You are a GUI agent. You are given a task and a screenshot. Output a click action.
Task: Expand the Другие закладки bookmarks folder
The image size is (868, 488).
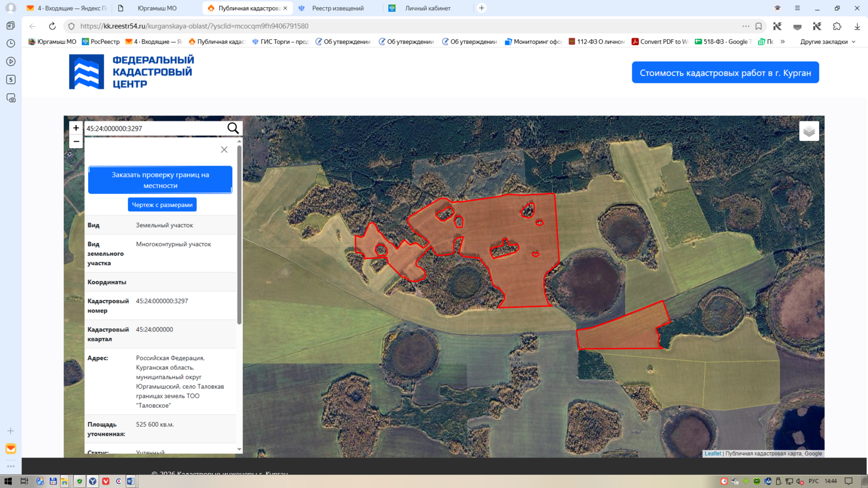[828, 42]
